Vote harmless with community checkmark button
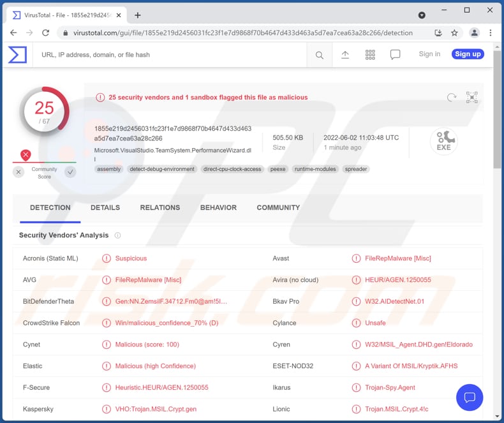The image size is (504, 423). [x=70, y=172]
